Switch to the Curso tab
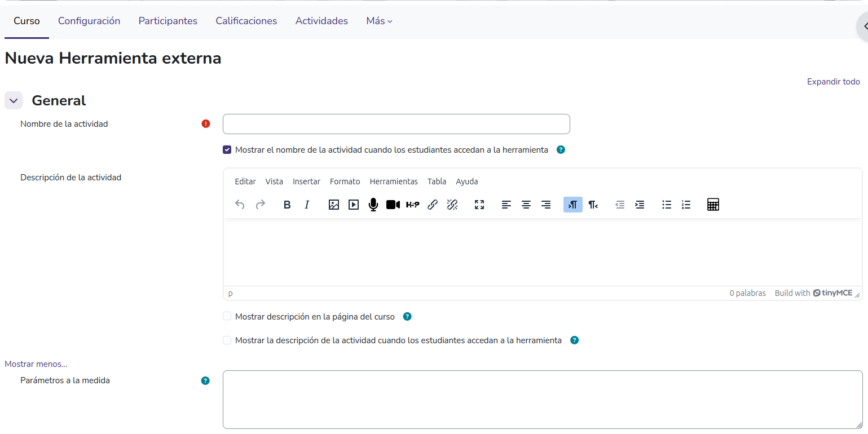Viewport: 868px width, 434px height. tap(27, 21)
